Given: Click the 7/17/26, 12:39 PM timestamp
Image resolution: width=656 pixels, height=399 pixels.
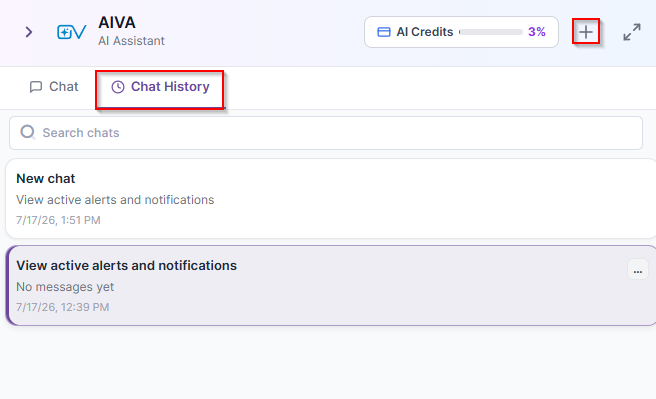Looking at the screenshot, I should click(63, 307).
